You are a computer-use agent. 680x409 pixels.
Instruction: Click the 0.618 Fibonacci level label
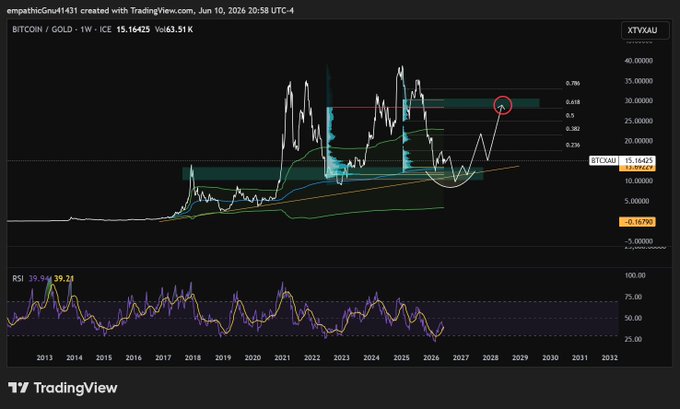[573, 102]
